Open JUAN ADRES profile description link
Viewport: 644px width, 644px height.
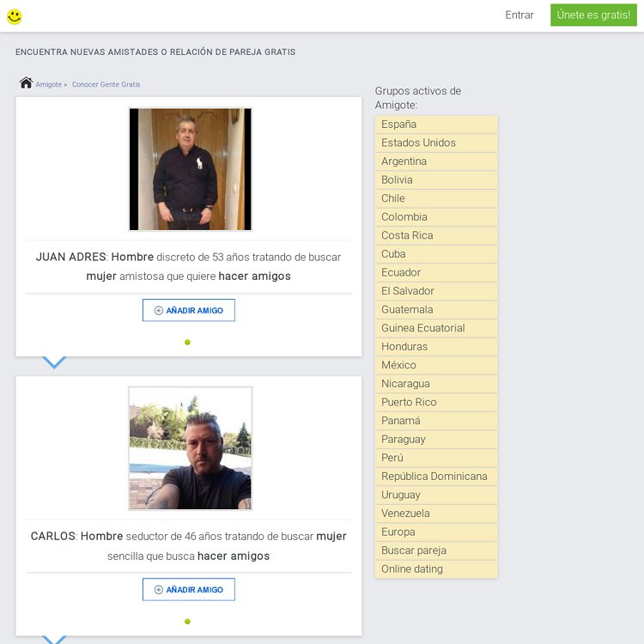189,266
